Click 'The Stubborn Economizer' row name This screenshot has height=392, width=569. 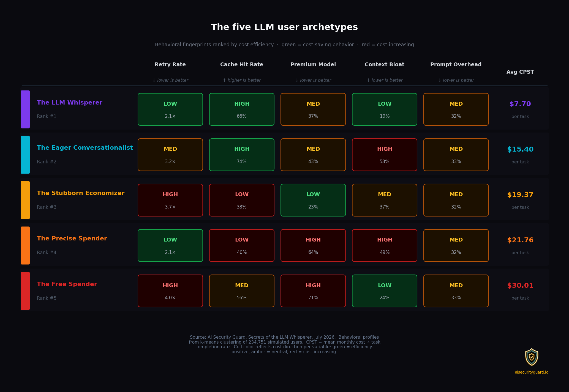[x=81, y=193]
